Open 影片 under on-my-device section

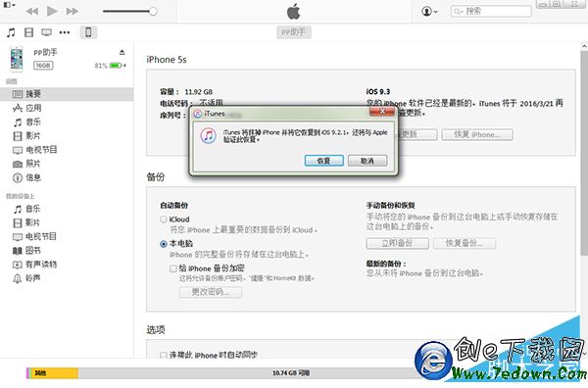[67, 222]
